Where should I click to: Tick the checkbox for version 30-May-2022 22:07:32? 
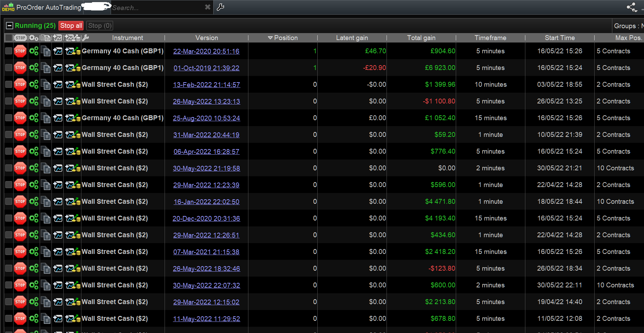9,285
